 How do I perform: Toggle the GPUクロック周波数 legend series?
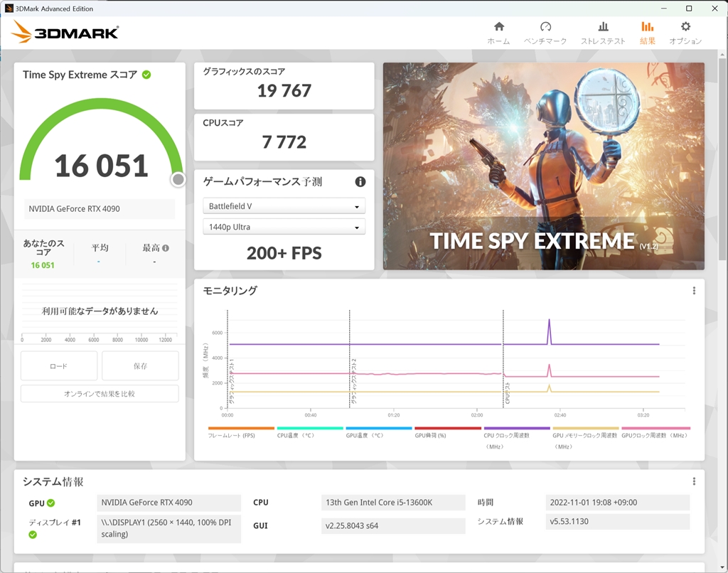pyautogui.click(x=655, y=433)
